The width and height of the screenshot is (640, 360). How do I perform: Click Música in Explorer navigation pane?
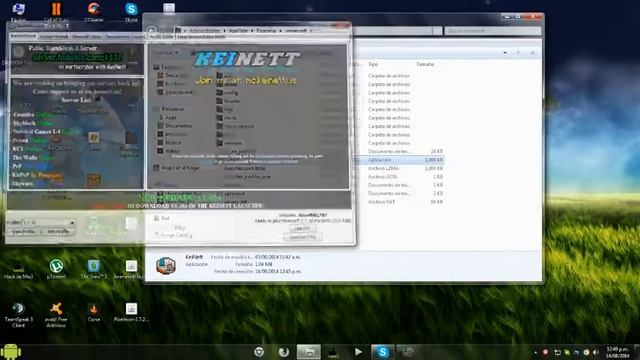[169, 142]
